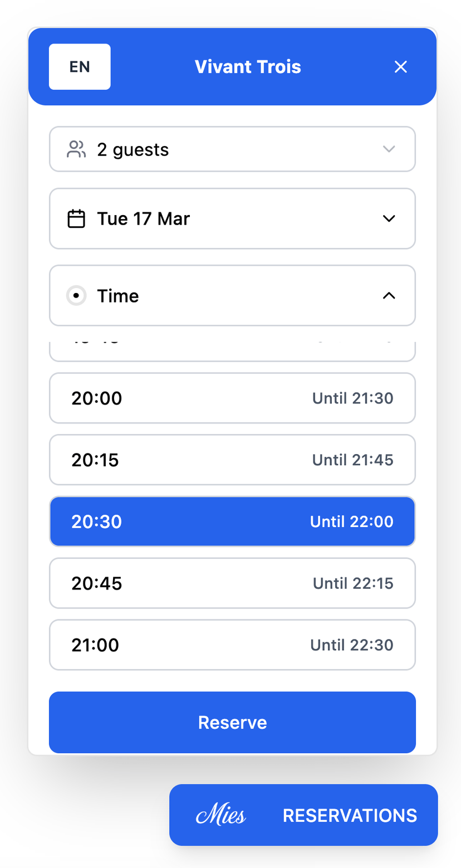Collapse the Time selector chevron

coord(389,296)
